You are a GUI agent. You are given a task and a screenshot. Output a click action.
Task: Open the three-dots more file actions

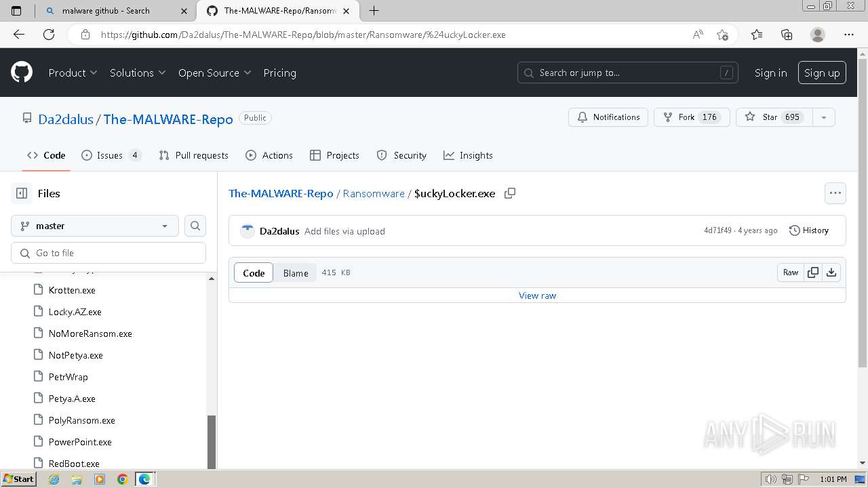pos(835,193)
